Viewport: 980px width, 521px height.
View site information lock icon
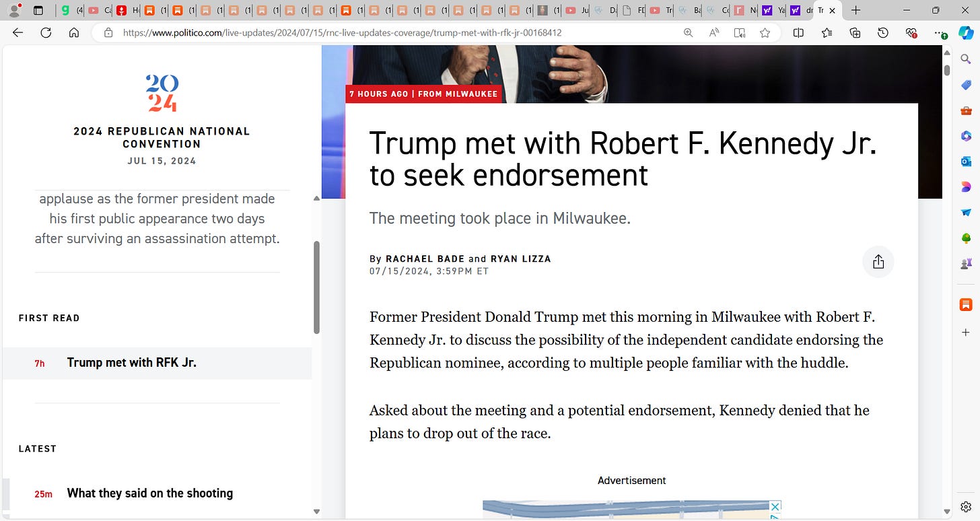click(x=108, y=32)
